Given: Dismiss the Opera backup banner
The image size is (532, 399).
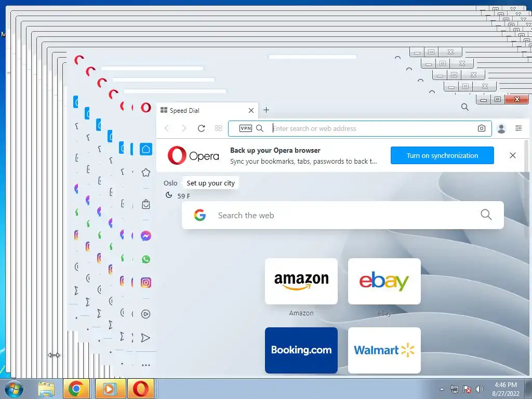Looking at the screenshot, I should point(513,155).
